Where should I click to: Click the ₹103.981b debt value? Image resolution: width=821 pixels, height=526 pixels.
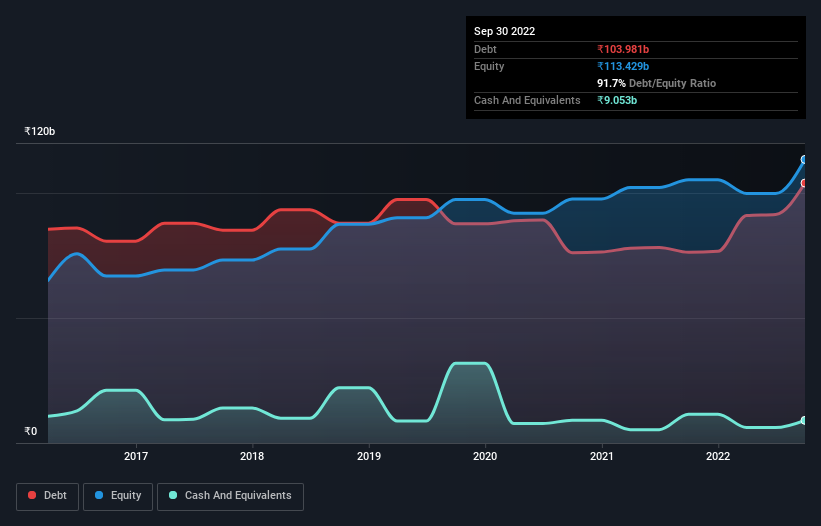point(623,49)
